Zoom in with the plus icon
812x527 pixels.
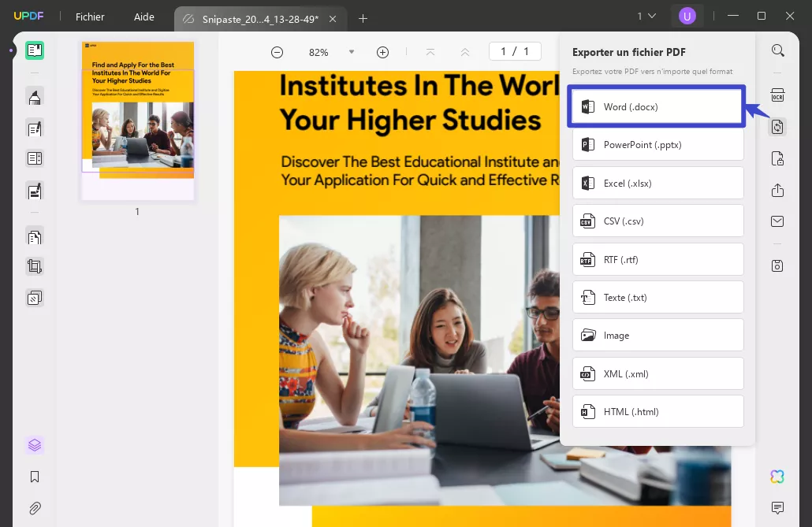click(382, 52)
